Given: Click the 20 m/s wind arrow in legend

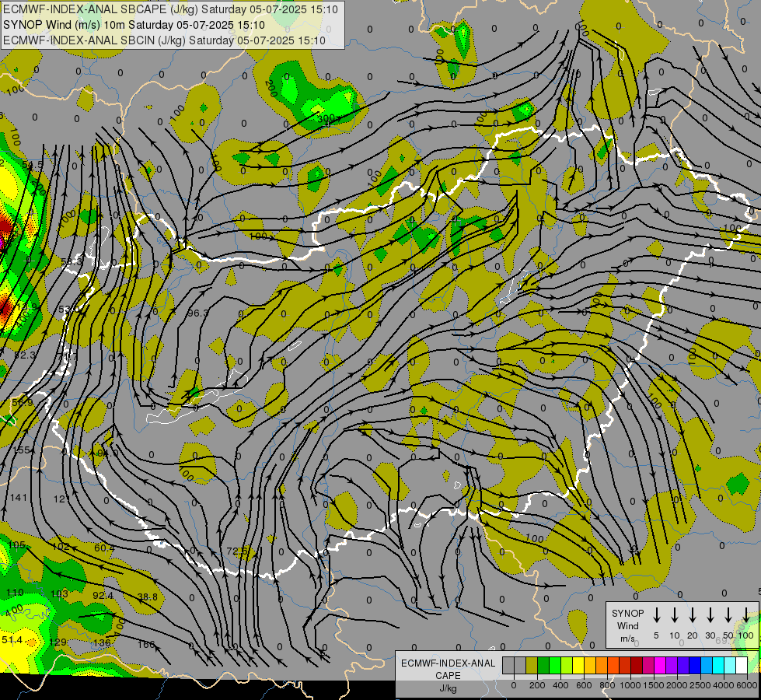Looking at the screenshot, I should [692, 615].
